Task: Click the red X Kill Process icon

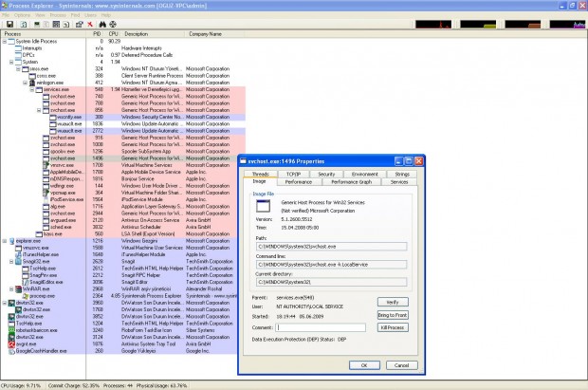Action: click(x=90, y=25)
